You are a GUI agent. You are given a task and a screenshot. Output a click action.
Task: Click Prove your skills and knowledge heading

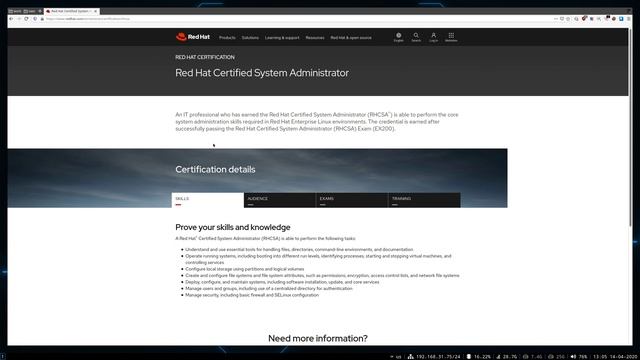point(233,227)
